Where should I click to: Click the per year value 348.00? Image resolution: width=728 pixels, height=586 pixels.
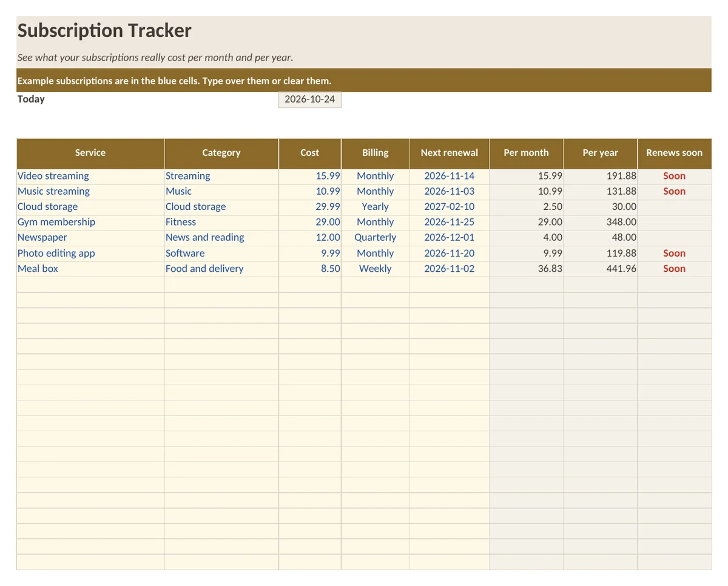(x=601, y=222)
